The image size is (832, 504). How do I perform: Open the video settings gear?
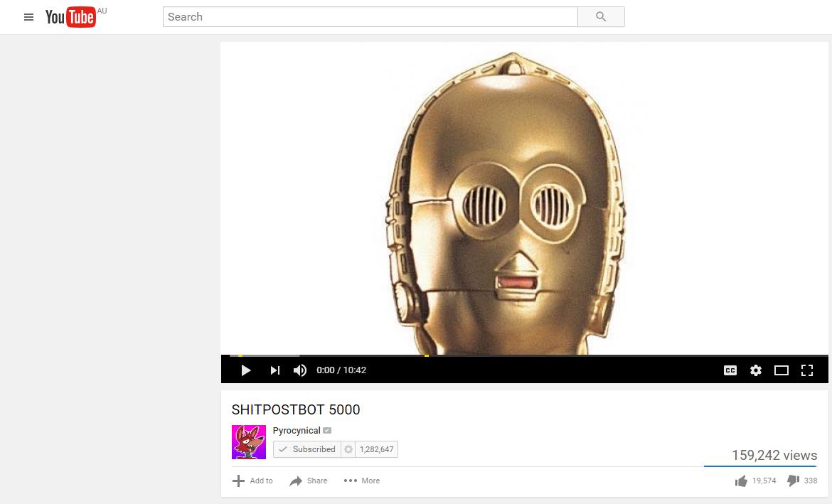click(756, 370)
